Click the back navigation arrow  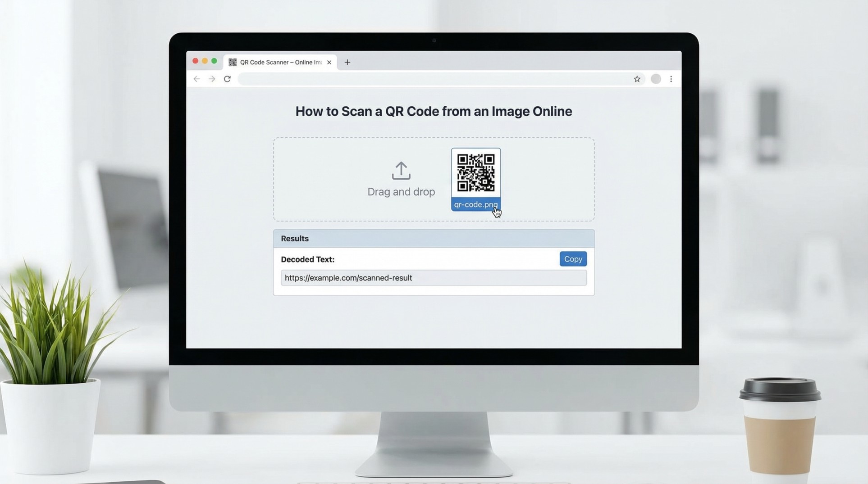[x=197, y=79]
